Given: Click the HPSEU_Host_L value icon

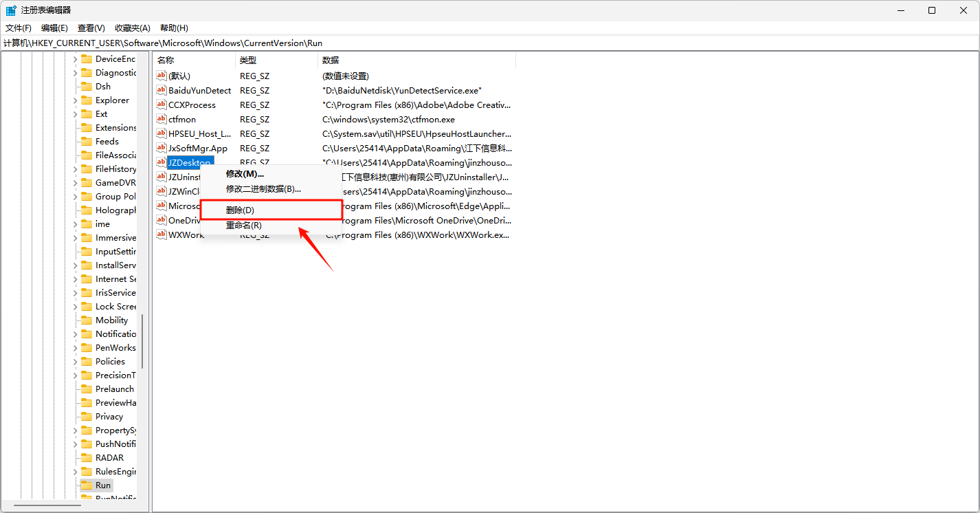Looking at the screenshot, I should pos(162,133).
